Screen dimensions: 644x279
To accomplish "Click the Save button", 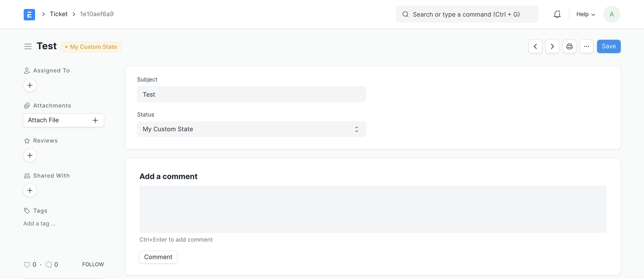I will [x=608, y=47].
